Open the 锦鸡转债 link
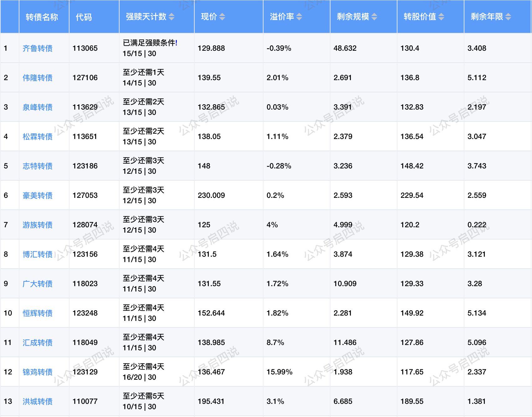The width and height of the screenshot is (532, 417). pyautogui.click(x=38, y=372)
